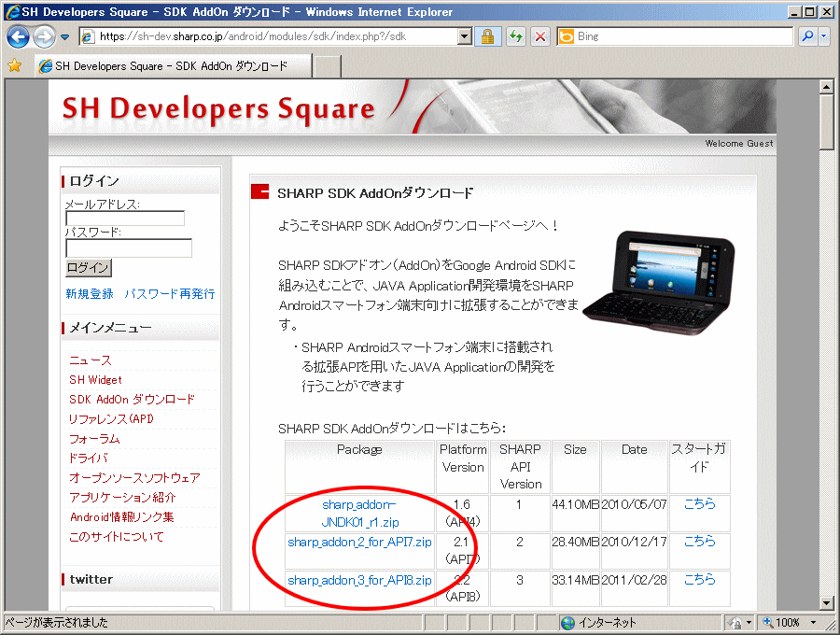Image resolution: width=840 pixels, height=635 pixels.
Task: Click the Bing search box
Action: coord(675,36)
